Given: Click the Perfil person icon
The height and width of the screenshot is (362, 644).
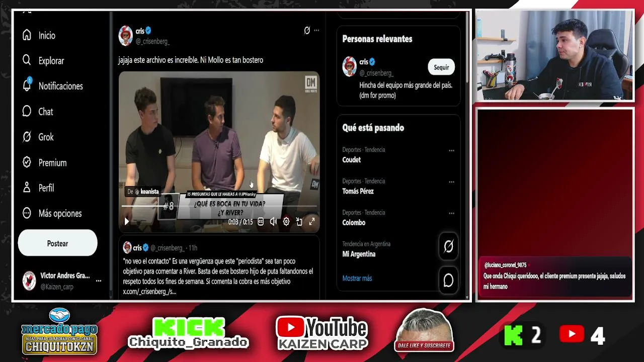Looking at the screenshot, I should [27, 188].
